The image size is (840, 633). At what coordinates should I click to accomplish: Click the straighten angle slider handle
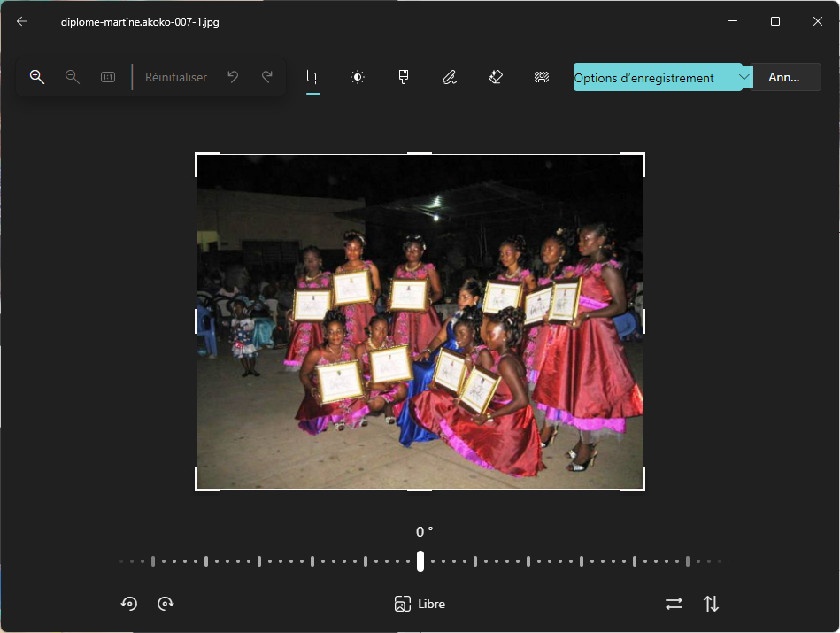420,560
